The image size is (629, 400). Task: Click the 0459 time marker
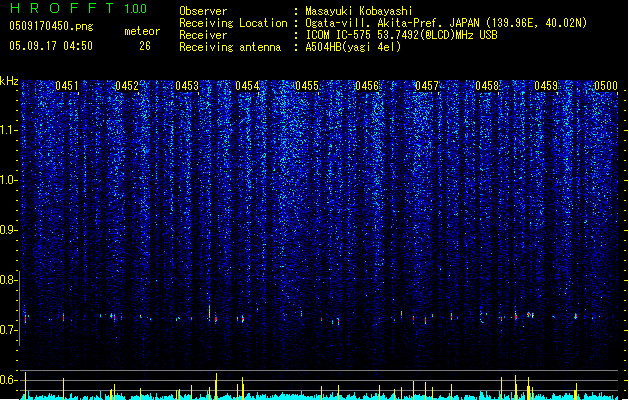(546, 86)
